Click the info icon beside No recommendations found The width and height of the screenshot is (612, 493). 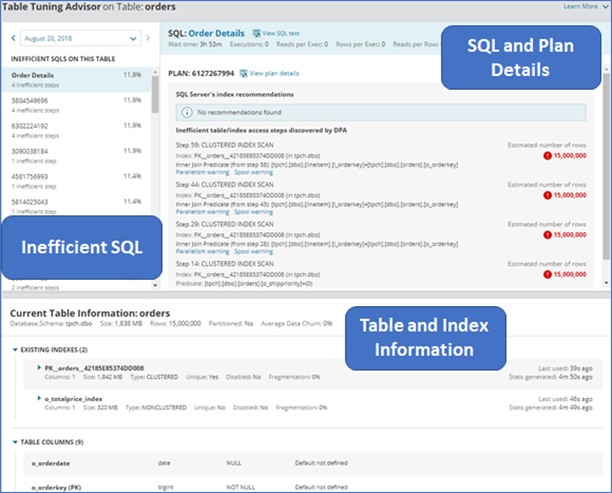click(187, 112)
